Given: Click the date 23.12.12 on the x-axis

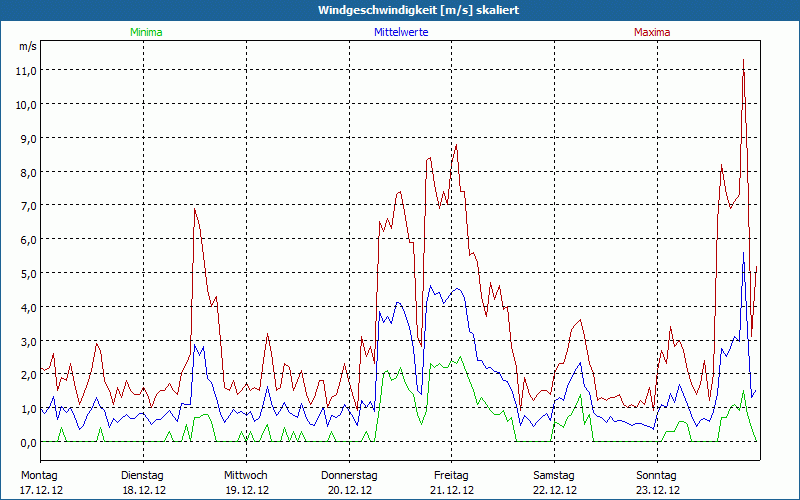Looking at the screenshot, I should coord(657,490).
